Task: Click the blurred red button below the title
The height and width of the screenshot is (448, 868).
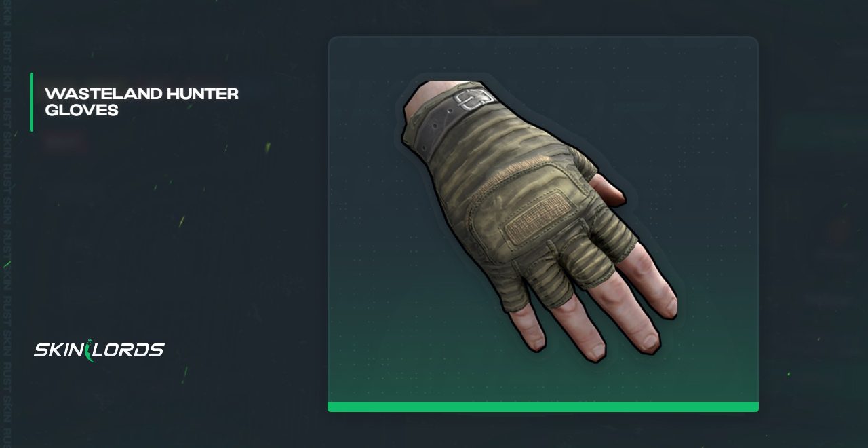Action: pyautogui.click(x=64, y=142)
